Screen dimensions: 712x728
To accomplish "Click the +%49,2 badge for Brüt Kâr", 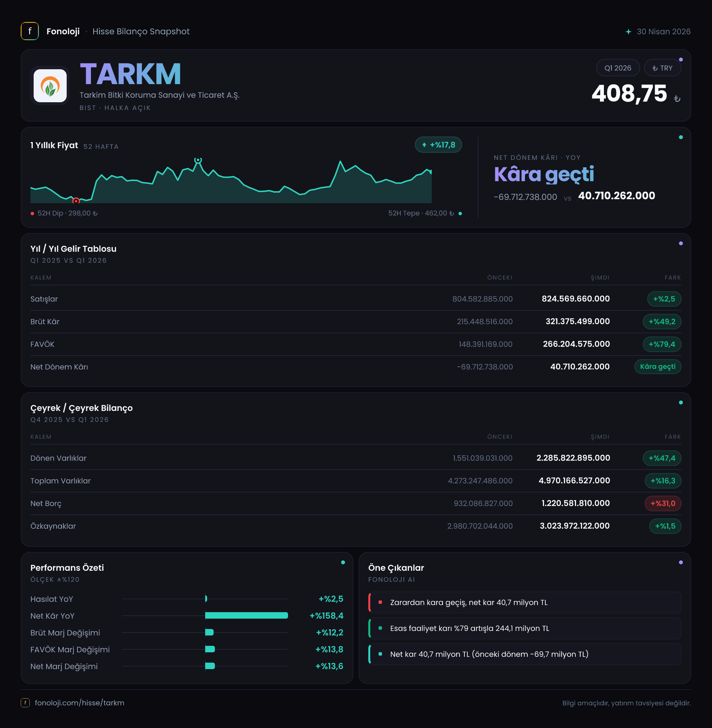I will [x=662, y=322].
